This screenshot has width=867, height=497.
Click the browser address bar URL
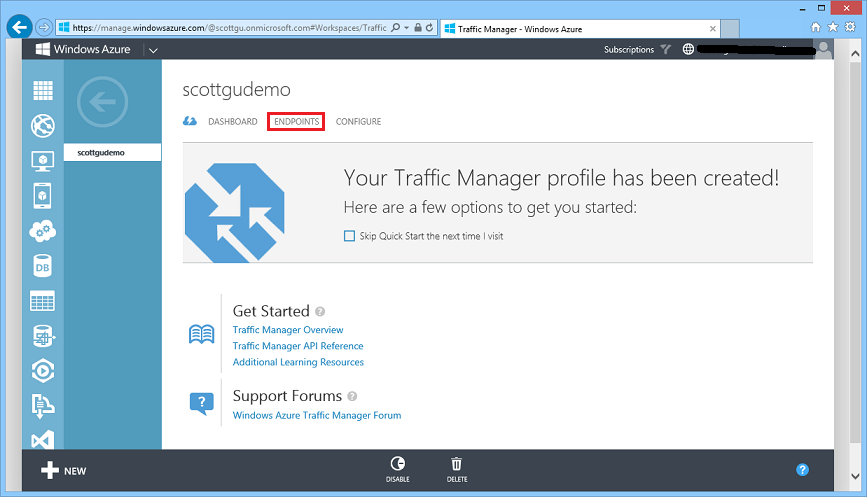coord(229,28)
